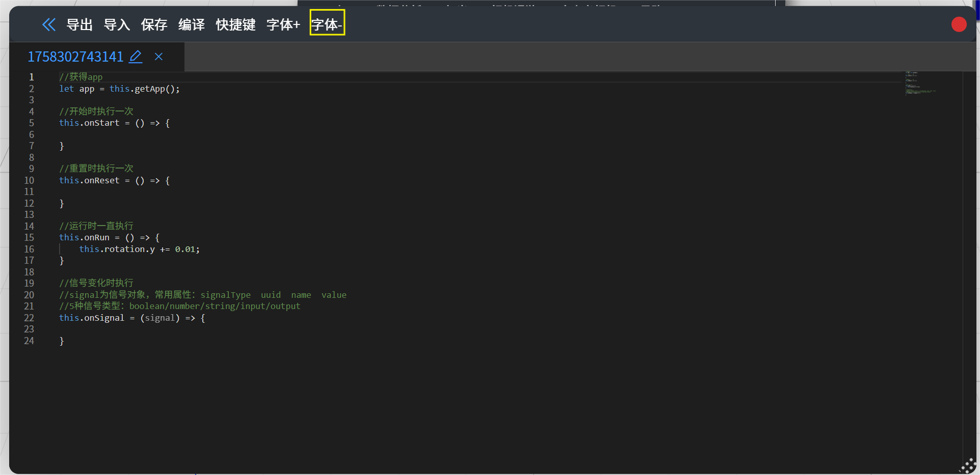Viewport: 980px width, 475px height.
Task: Click the let app = this.getApp() line
Action: [119, 89]
